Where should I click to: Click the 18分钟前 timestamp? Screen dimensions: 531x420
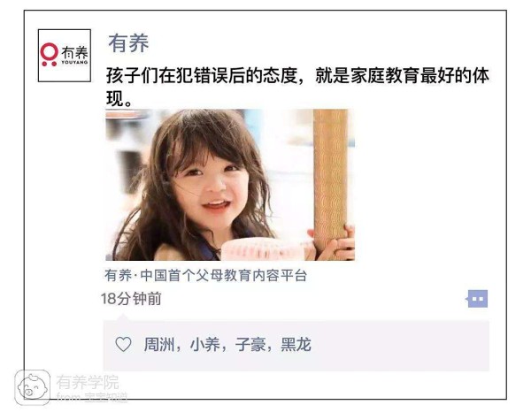click(x=131, y=299)
